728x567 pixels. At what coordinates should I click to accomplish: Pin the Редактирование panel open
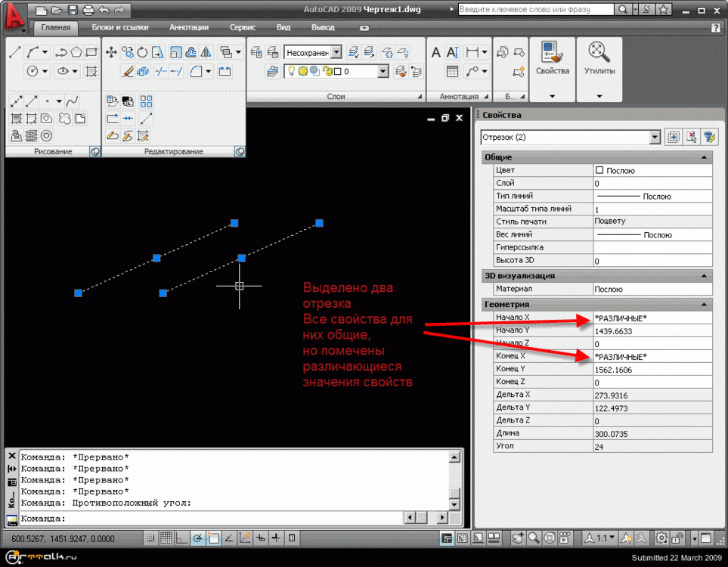[240, 151]
